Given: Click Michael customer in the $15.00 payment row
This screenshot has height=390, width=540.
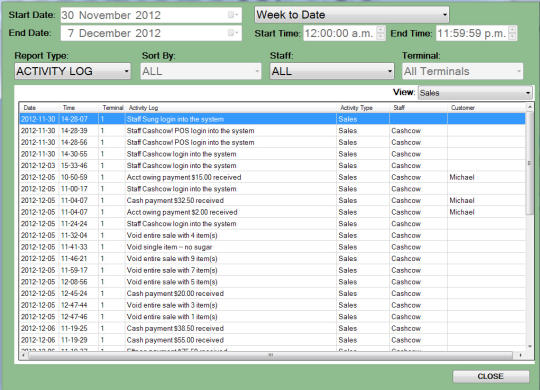Looking at the screenshot, I should [x=462, y=177].
